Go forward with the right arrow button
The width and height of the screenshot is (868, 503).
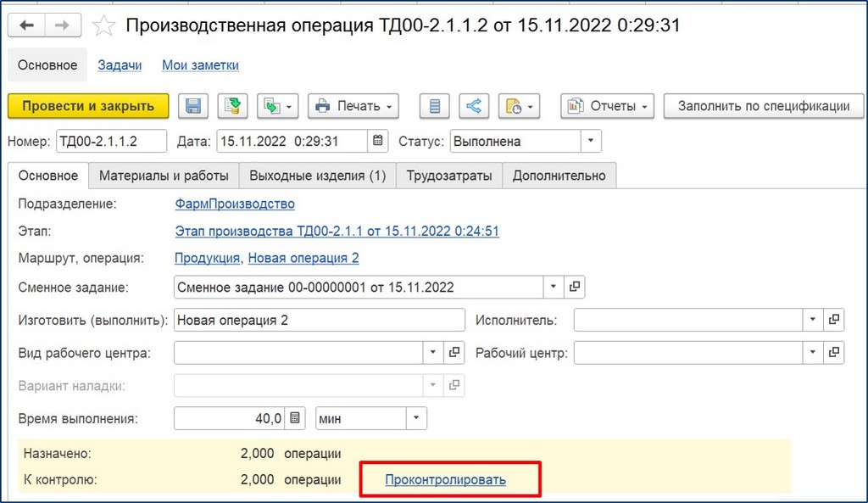pos(63,25)
